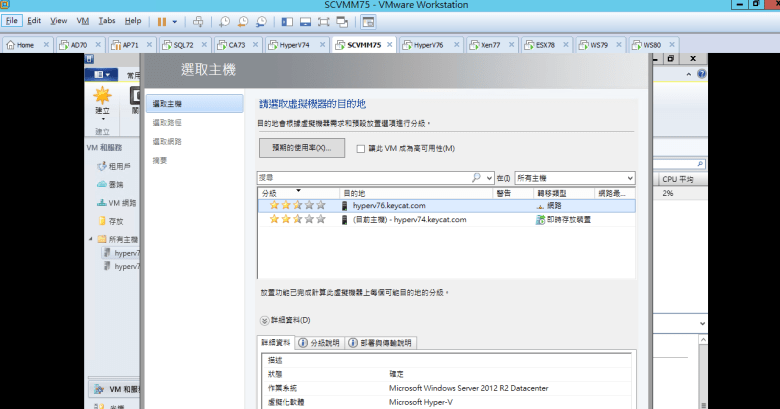Collapse the 詳細資料(D) details expander
The image size is (780, 409).
coord(265,320)
